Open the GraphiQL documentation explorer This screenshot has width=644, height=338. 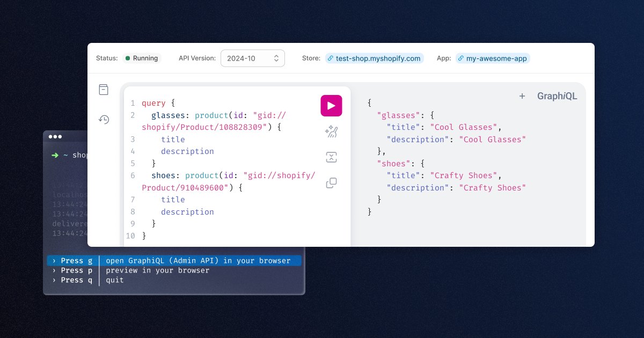(x=104, y=89)
